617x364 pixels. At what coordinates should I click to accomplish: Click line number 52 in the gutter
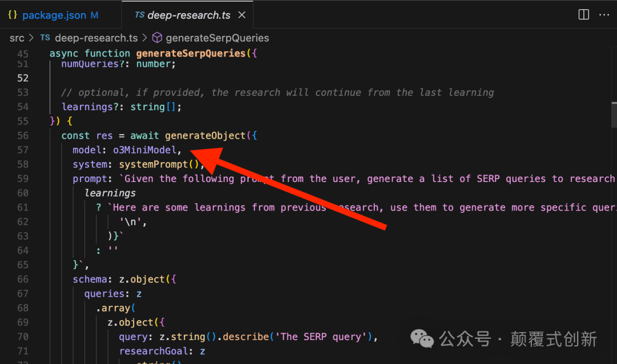pyautogui.click(x=23, y=78)
